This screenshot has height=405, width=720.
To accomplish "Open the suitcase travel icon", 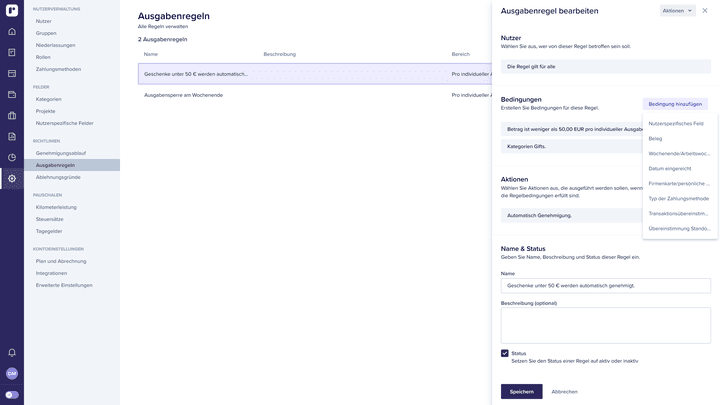I will pos(12,115).
